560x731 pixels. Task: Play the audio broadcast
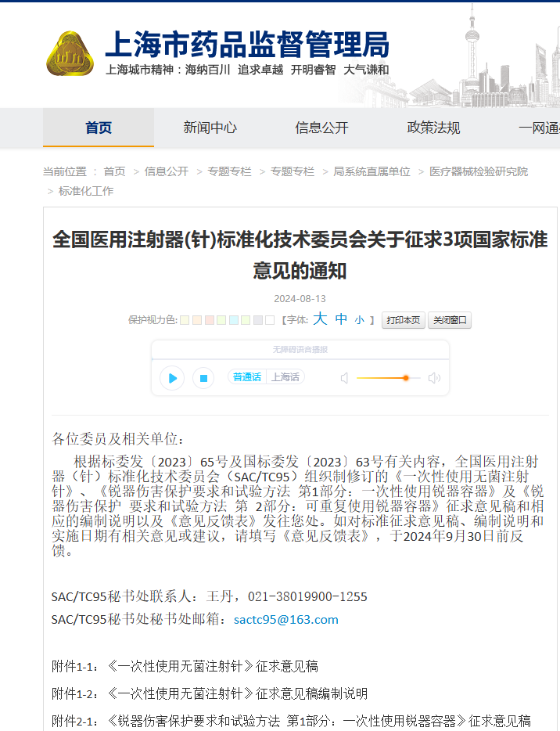[172, 378]
